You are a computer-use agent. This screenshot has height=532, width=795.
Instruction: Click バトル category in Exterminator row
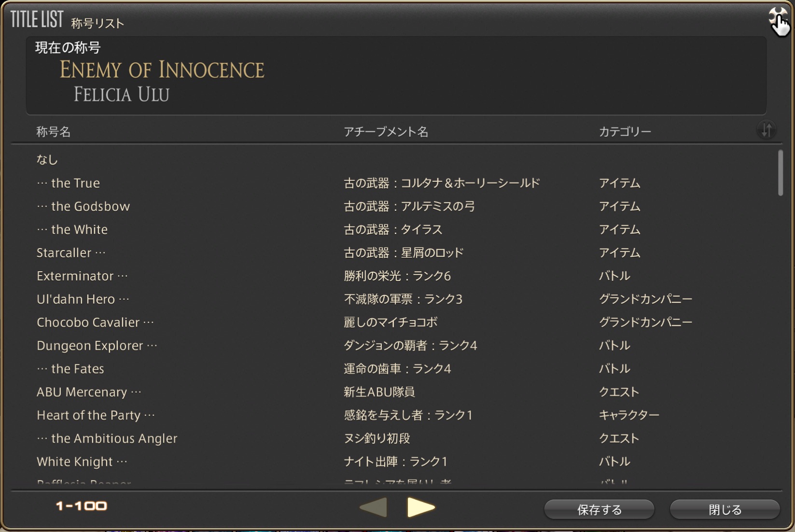(x=614, y=276)
